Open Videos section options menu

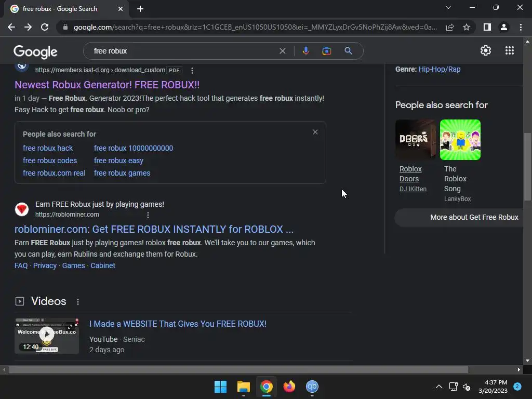click(78, 302)
